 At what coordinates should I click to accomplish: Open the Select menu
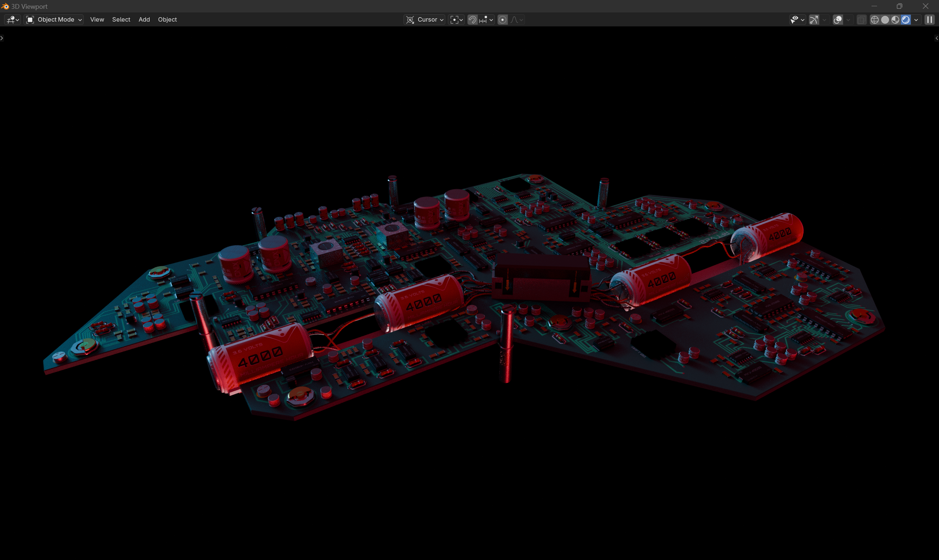[121, 20]
